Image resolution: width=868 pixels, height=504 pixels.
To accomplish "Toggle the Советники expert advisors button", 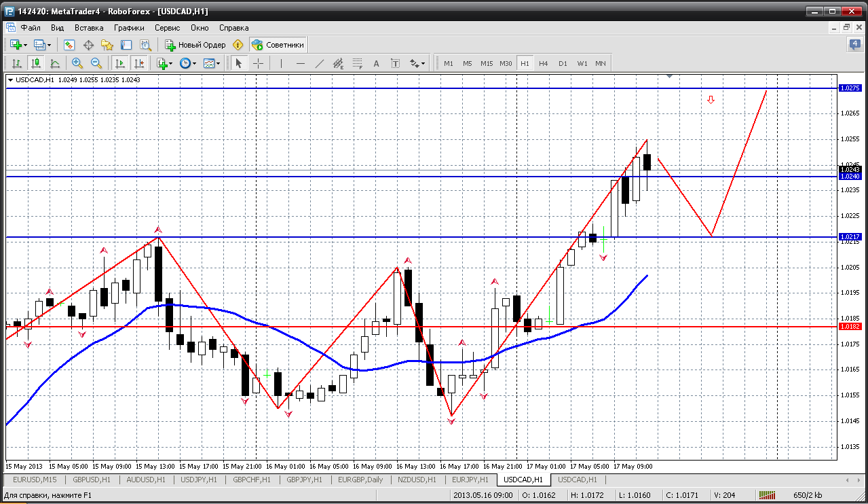I will [x=278, y=45].
